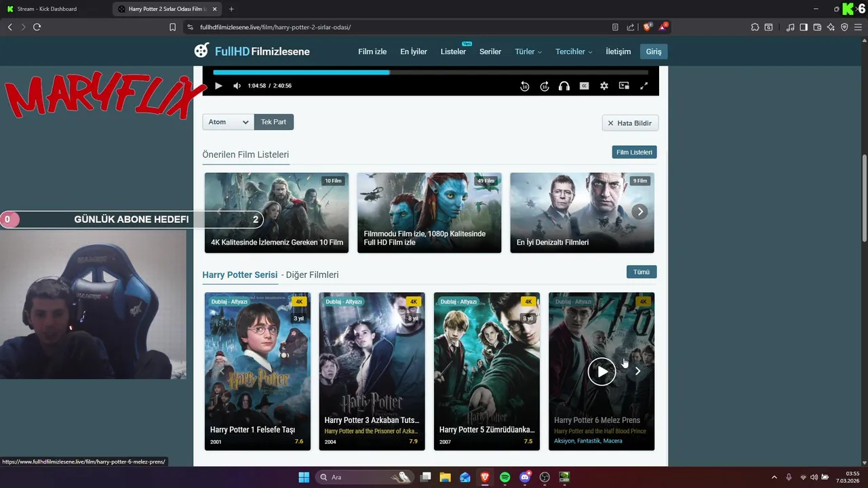Switch to Stream - Kick Dashboard tab
The height and width of the screenshot is (488, 868).
click(56, 9)
